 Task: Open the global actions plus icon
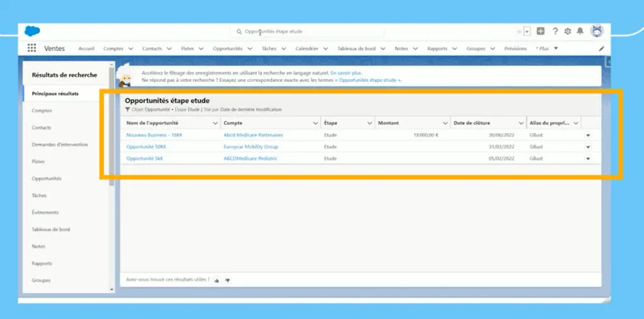point(540,31)
